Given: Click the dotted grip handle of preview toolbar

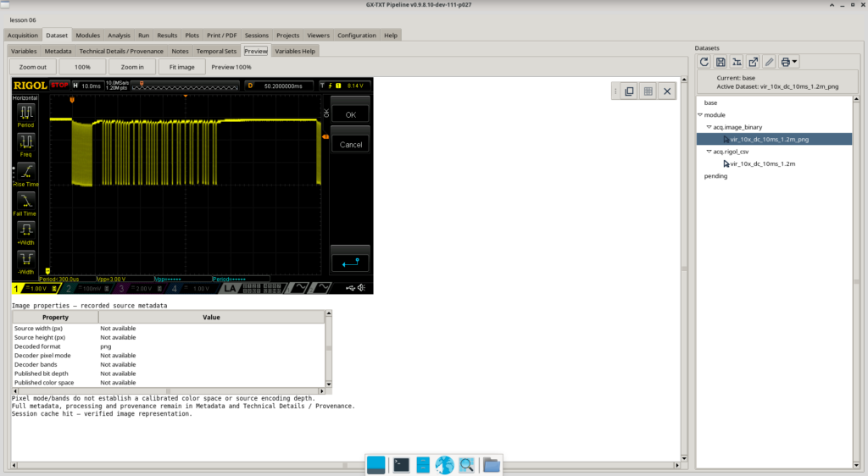Looking at the screenshot, I should click(615, 91).
